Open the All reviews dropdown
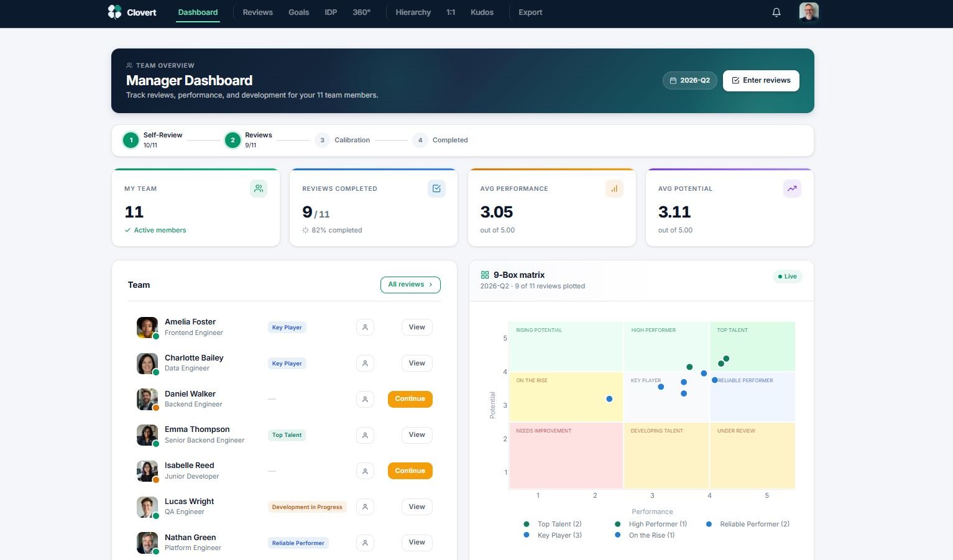Image resolution: width=953 pixels, height=560 pixels. [410, 284]
